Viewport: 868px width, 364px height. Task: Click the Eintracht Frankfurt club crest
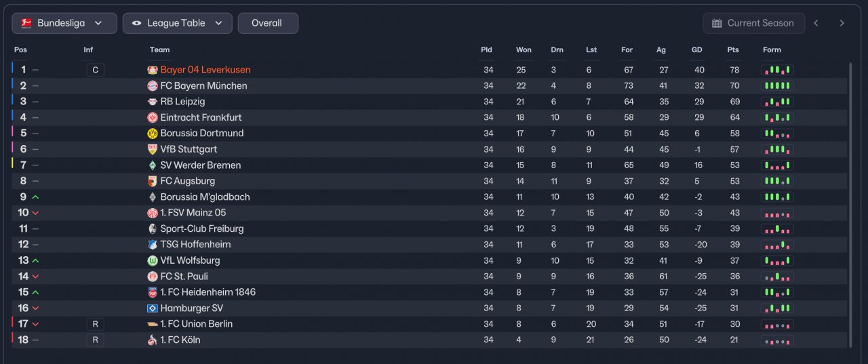tap(153, 117)
